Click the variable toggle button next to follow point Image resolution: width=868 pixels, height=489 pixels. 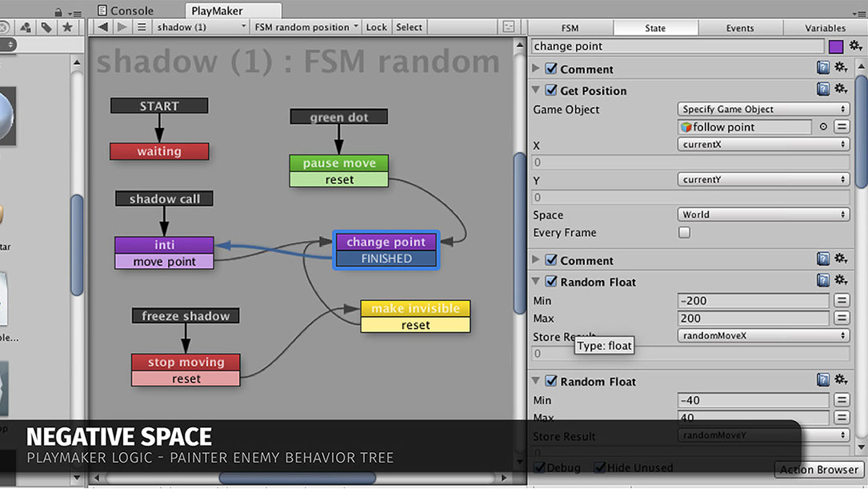[x=842, y=127]
